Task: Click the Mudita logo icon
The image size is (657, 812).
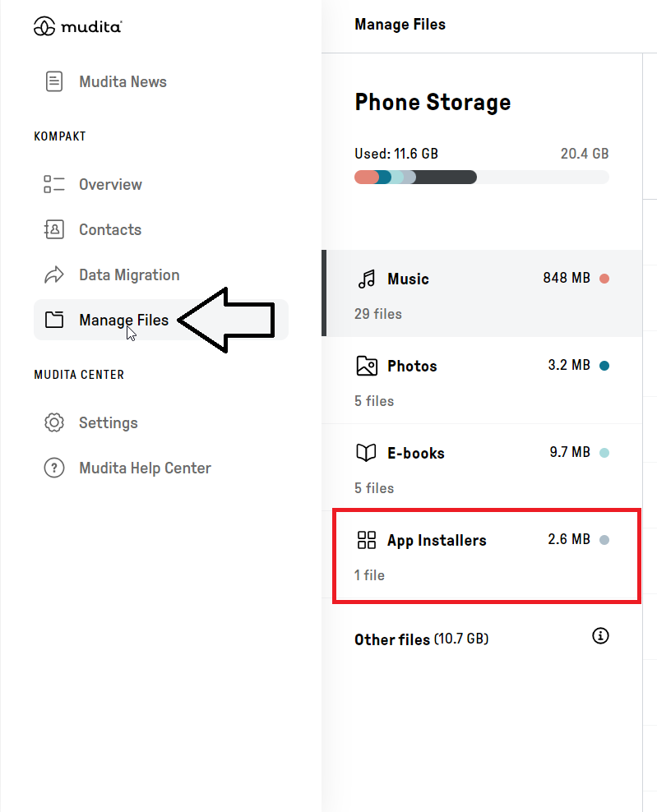Action: [44, 27]
